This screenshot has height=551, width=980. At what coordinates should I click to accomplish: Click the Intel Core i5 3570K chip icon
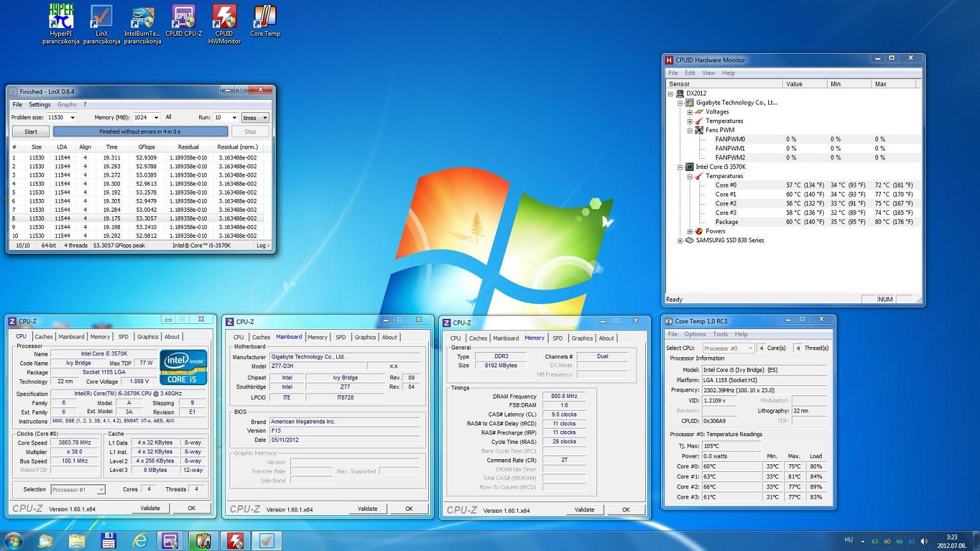pos(689,166)
